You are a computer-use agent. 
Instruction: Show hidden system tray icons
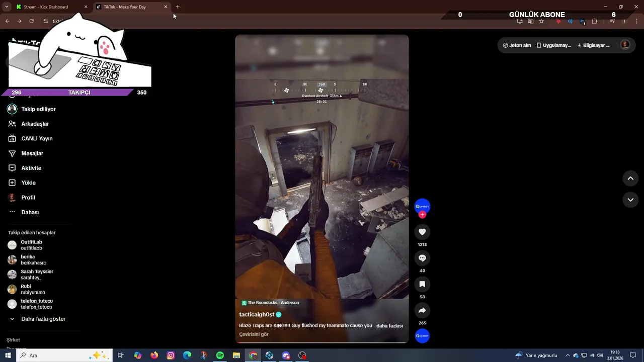pos(568,355)
